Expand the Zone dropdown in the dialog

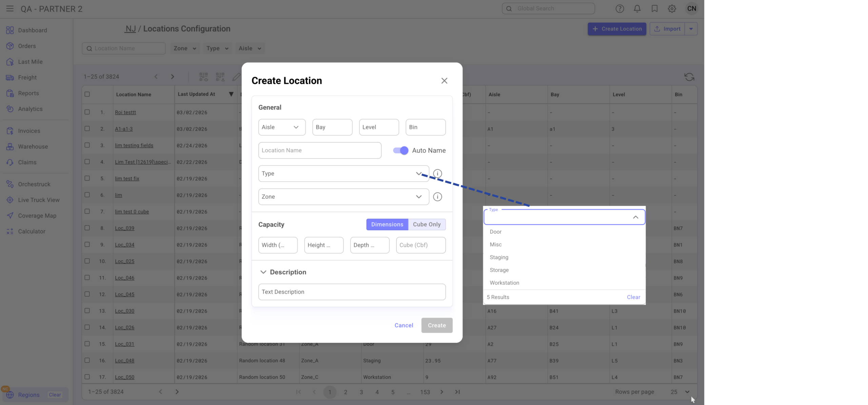coord(343,197)
